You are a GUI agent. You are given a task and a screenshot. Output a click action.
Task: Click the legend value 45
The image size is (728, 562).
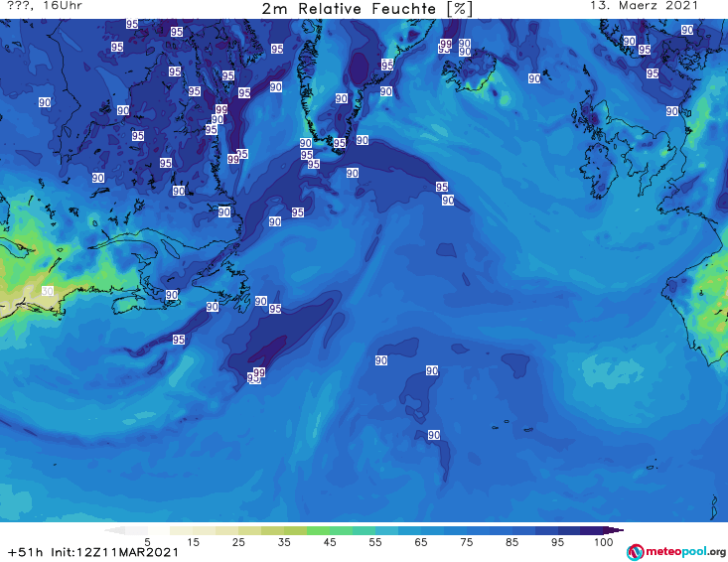tap(330, 542)
